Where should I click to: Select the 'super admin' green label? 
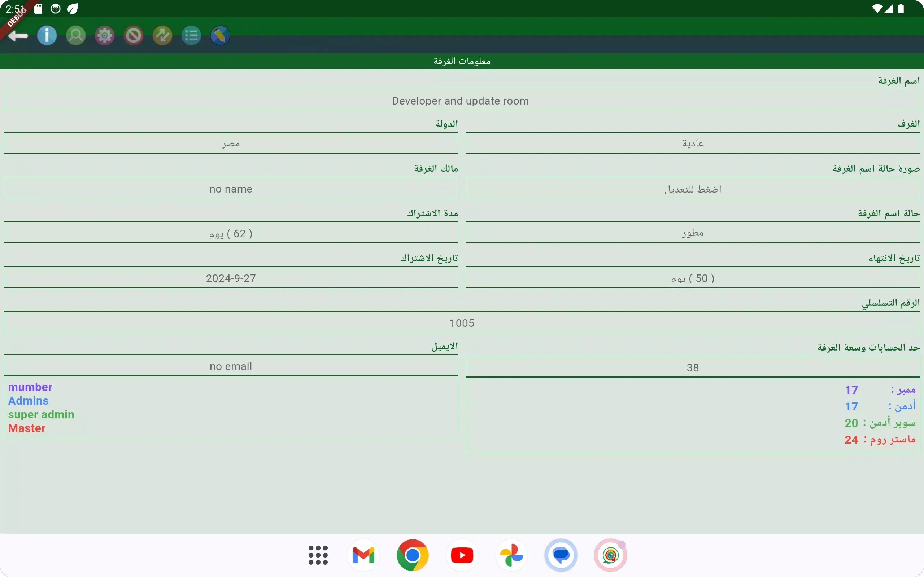41,414
